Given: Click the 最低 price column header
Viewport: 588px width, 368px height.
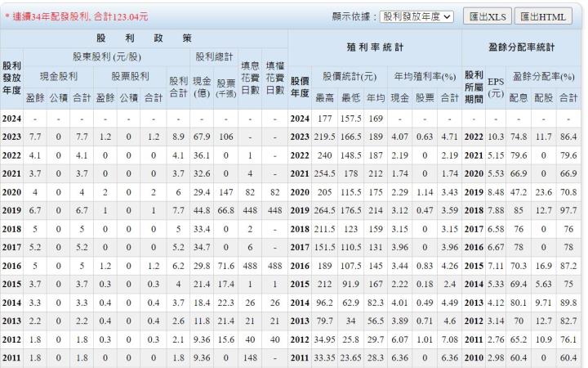Looking at the screenshot, I should (350, 98).
